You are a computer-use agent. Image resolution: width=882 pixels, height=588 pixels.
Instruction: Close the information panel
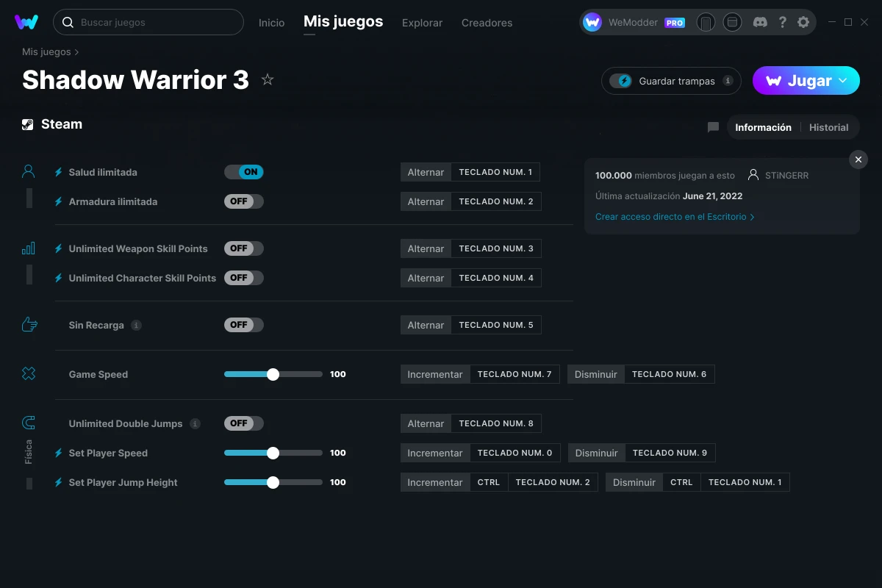[x=858, y=159]
